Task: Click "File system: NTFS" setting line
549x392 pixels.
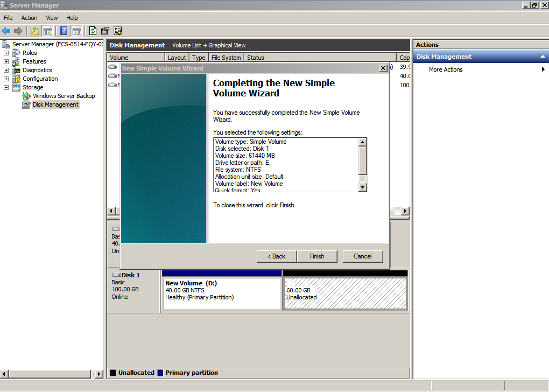Action: pyautogui.click(x=238, y=170)
